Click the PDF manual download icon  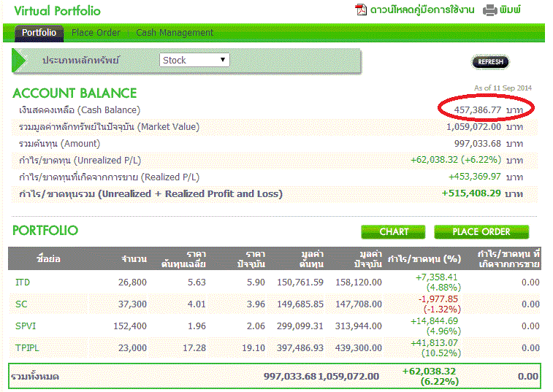(x=361, y=10)
